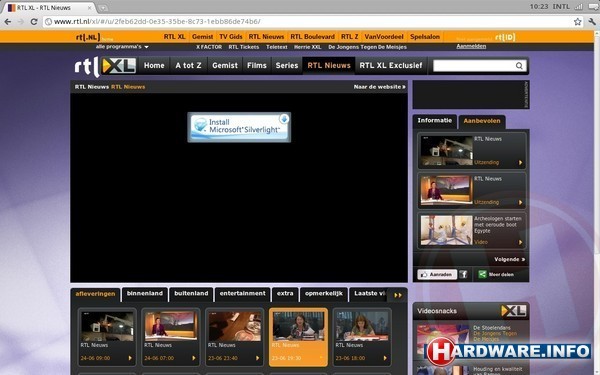
Task: Focus the RTL XL search field
Action: point(474,65)
